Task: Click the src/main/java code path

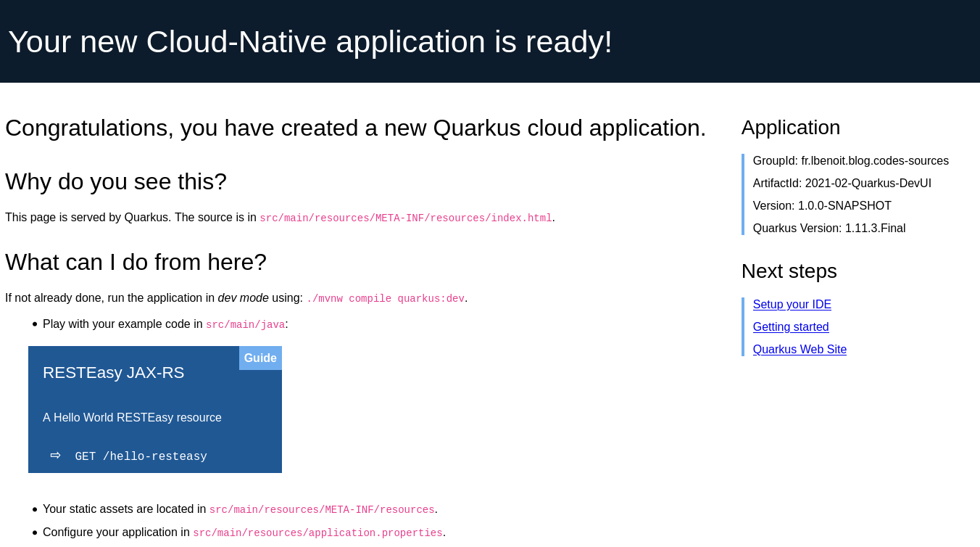Action: point(245,325)
